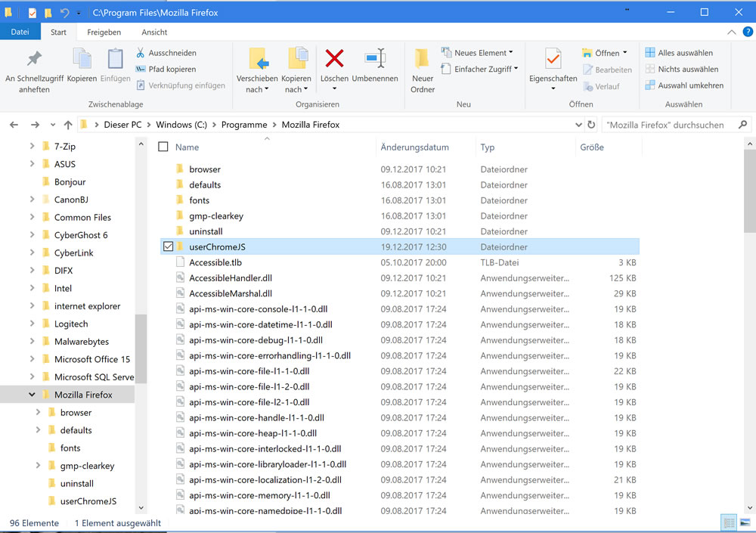Uncheck the userChromeJS folder checkbox
Viewport: 756px width, 533px height.
coord(168,246)
